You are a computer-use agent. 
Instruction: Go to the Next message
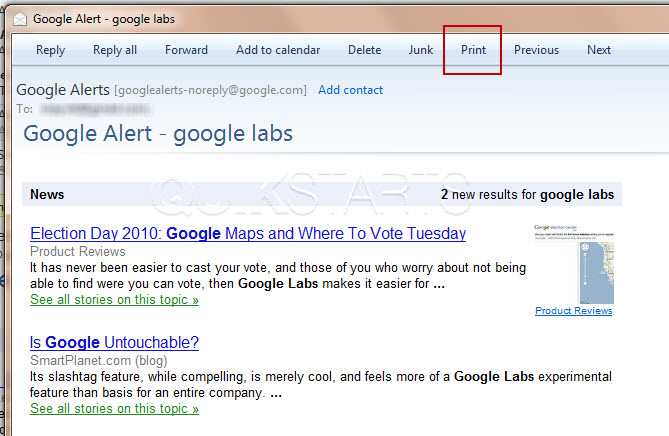599,50
